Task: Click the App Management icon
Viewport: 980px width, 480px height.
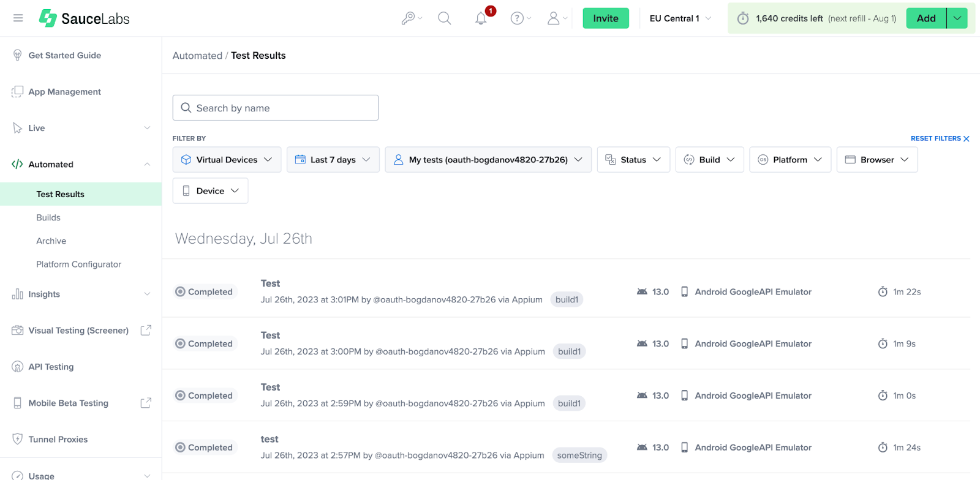Action: (18, 92)
